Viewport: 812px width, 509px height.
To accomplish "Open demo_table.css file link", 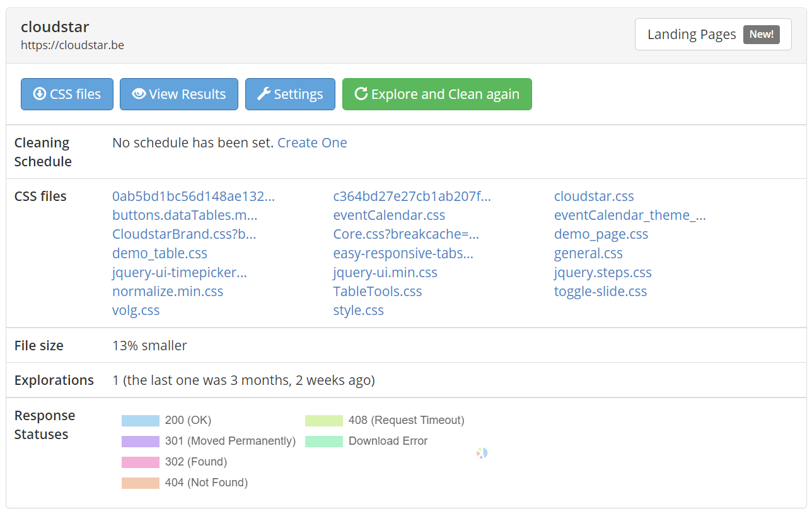I will point(159,253).
